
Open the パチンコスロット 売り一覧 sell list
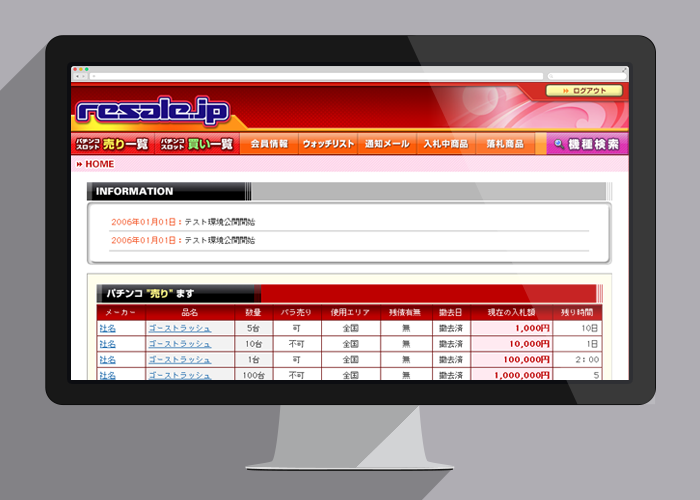coord(113,144)
